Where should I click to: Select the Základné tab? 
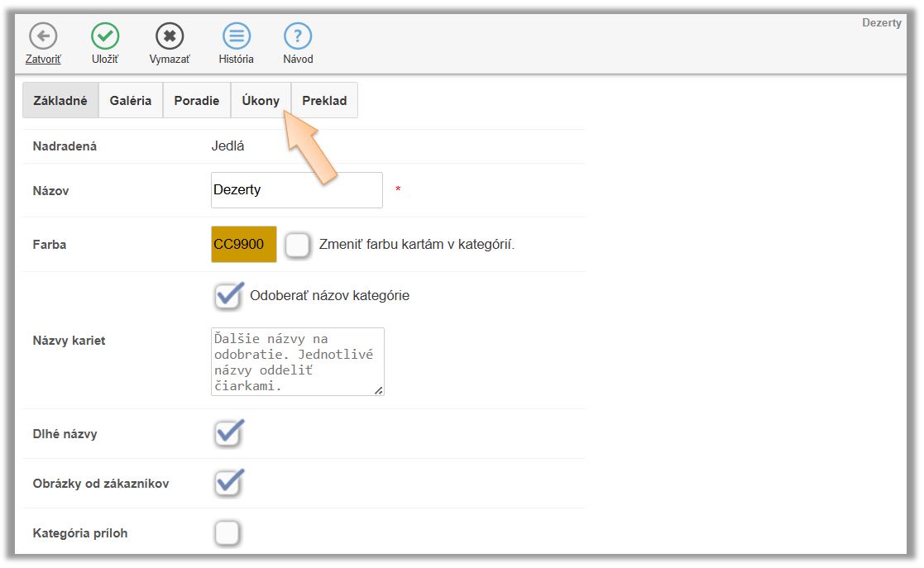pyautogui.click(x=60, y=101)
